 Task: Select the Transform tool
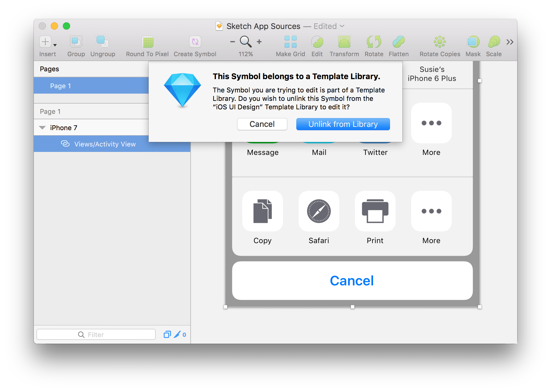pos(344,42)
